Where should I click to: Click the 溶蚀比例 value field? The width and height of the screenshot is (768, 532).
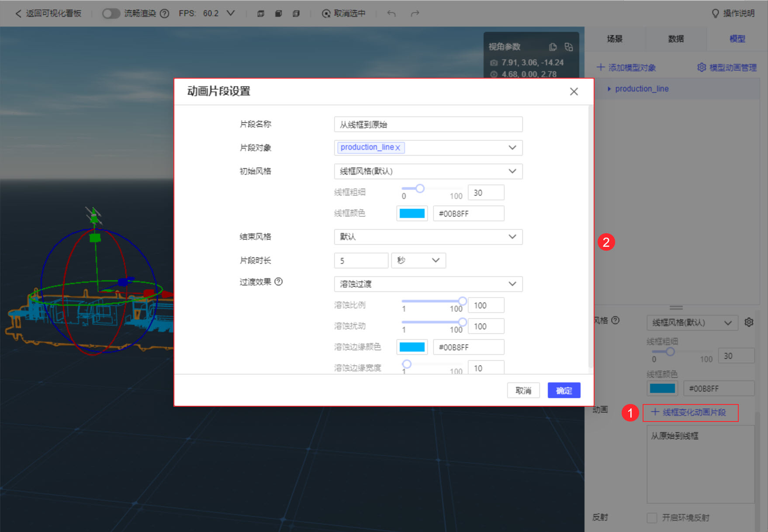coord(486,305)
